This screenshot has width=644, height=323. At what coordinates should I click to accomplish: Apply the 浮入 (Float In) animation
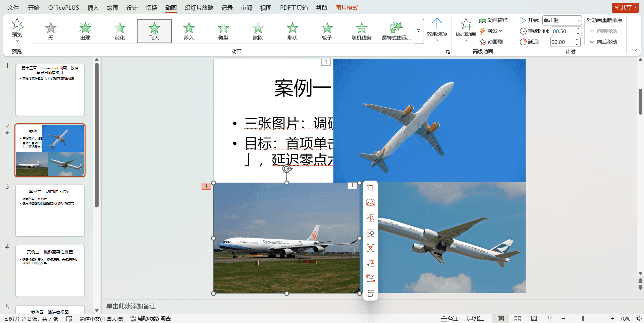click(189, 31)
